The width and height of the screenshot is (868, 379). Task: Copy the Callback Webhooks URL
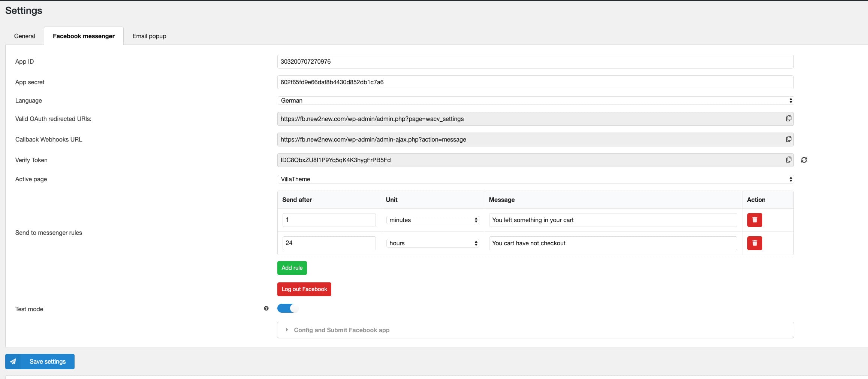(x=789, y=139)
